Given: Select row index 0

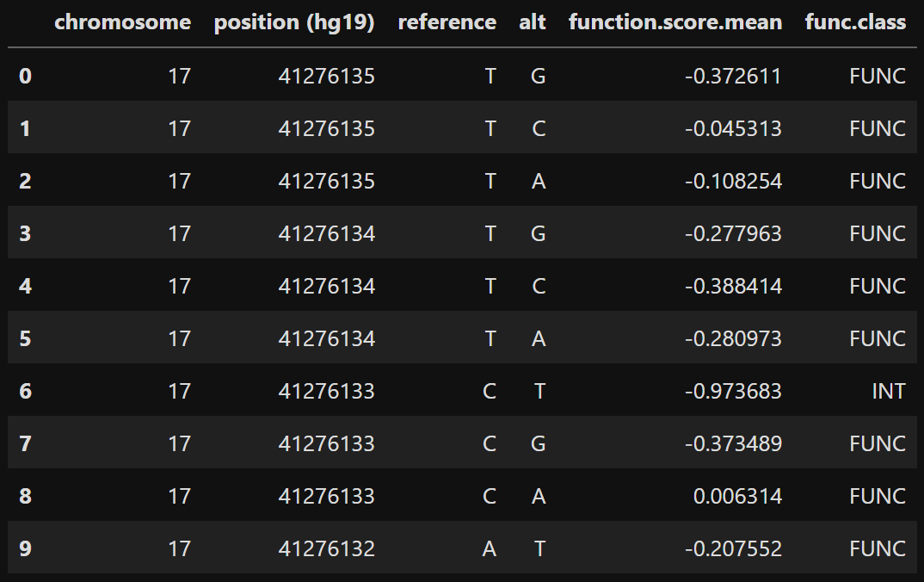Looking at the screenshot, I should 25,76.
